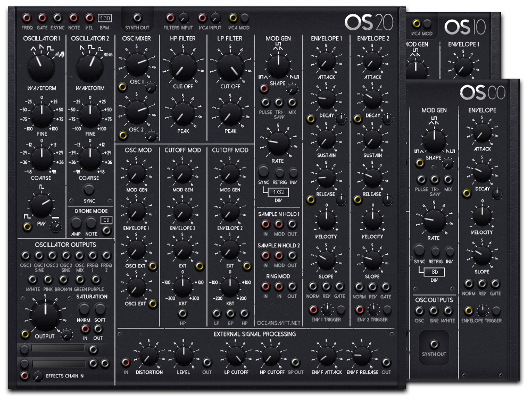Click the Saturation OUT jack
This screenshot has width=532, height=403.
(98, 329)
